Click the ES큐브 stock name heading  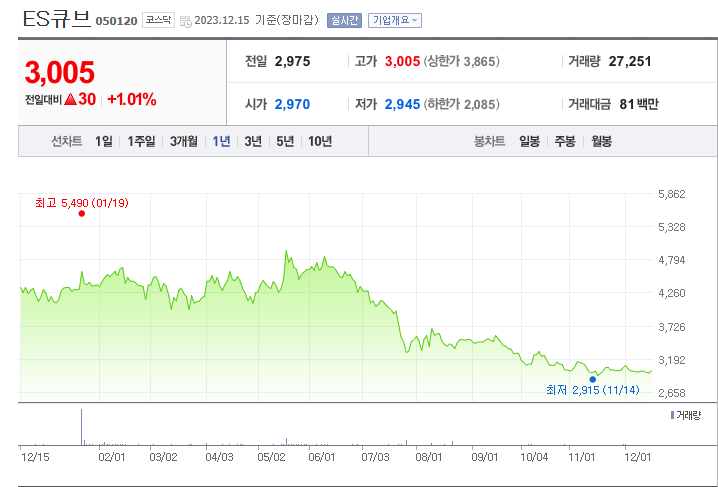pyautogui.click(x=57, y=19)
